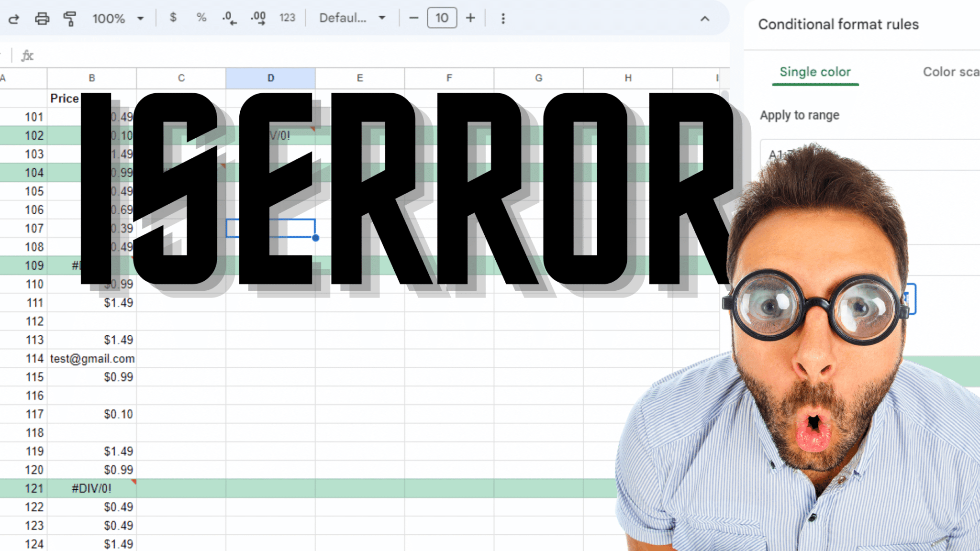Image resolution: width=980 pixels, height=551 pixels.
Task: Expand the more options vertical dots menu
Action: [503, 18]
